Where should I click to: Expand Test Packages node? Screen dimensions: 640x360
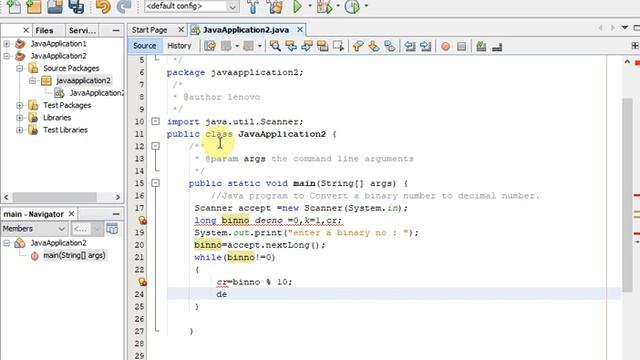(x=20, y=105)
